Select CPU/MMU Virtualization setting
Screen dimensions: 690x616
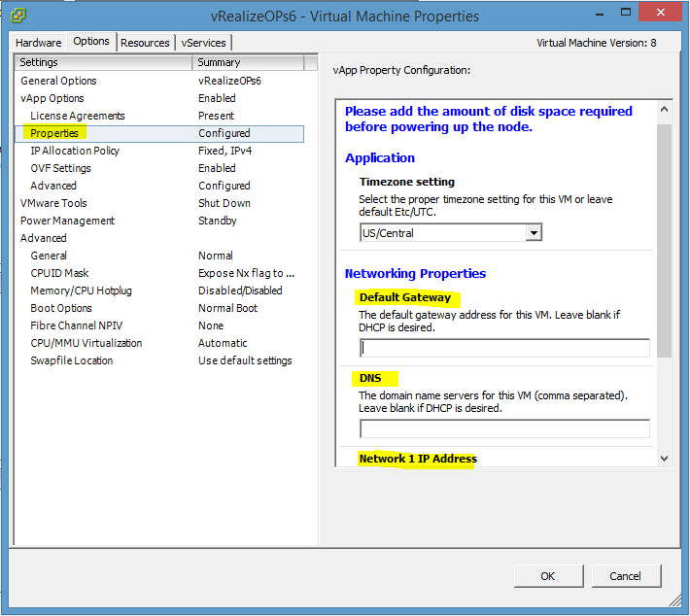click(159, 343)
